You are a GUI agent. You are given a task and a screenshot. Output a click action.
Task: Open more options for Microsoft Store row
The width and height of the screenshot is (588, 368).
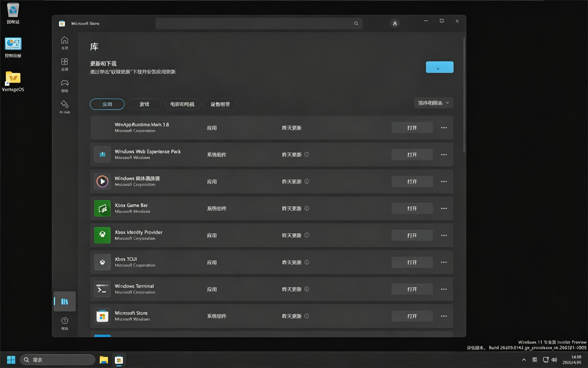point(444,316)
